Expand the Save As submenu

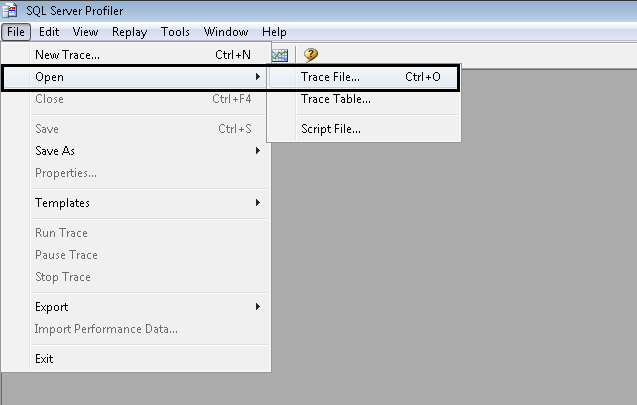tap(136, 151)
